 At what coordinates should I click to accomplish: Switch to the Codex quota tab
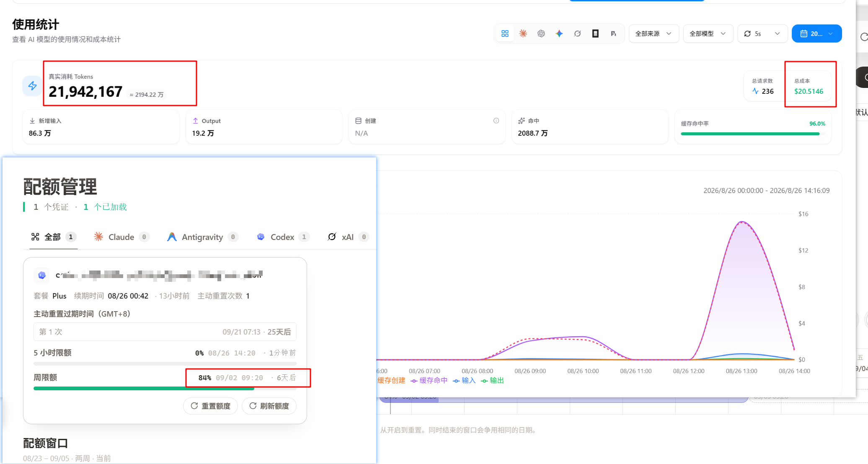[283, 237]
